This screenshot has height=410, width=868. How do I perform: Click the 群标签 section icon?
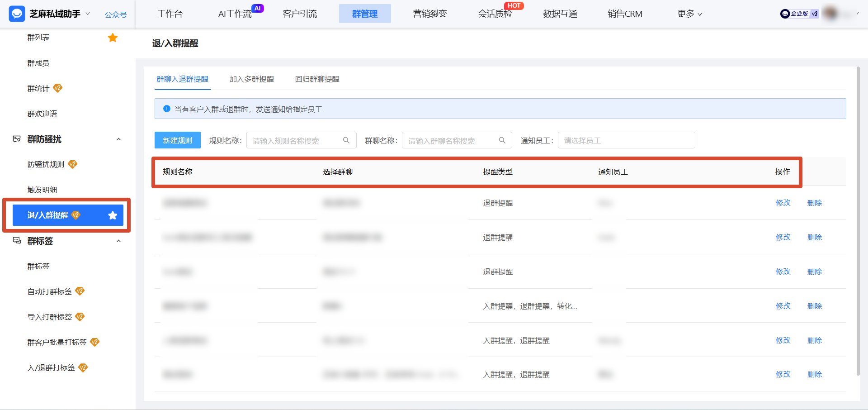[17, 241]
